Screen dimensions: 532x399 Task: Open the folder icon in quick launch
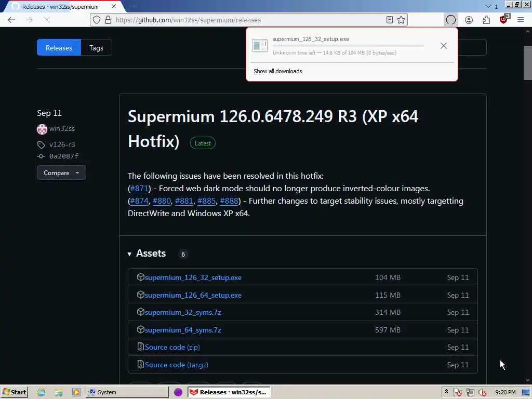[x=59, y=392]
